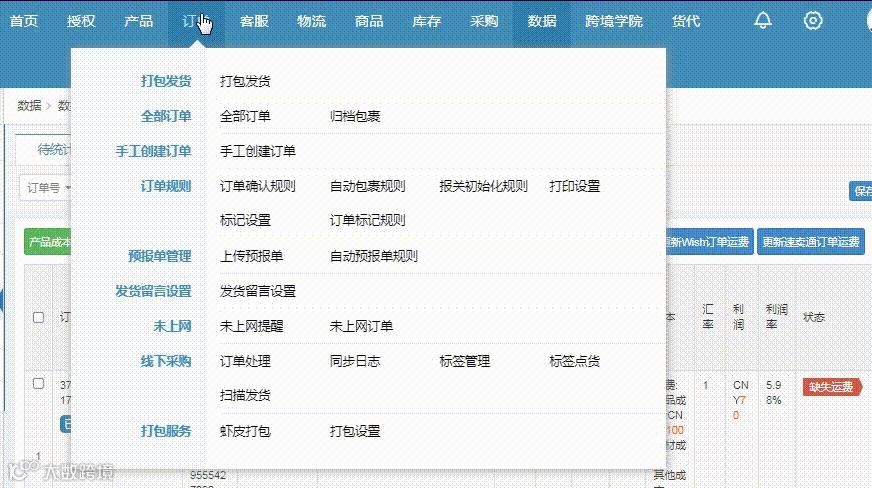The height and width of the screenshot is (488, 872).
Task: Click the 预报单管理 category heading
Action: click(x=160, y=256)
